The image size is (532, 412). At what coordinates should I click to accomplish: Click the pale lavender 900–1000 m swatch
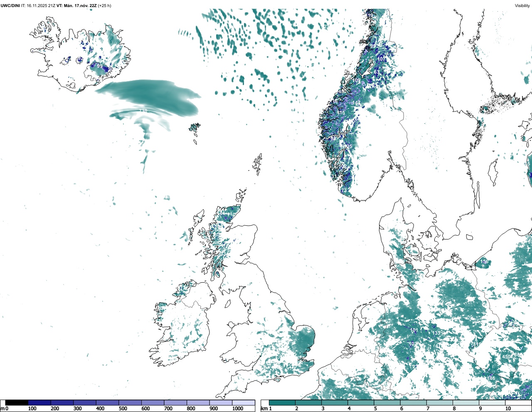(x=221, y=403)
